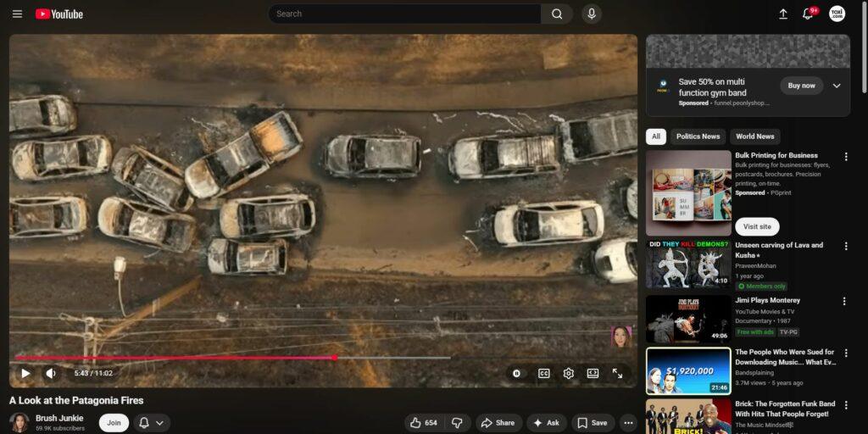Viewport: 868px width, 434px height.
Task: Open more actions menu below video
Action: (x=628, y=423)
